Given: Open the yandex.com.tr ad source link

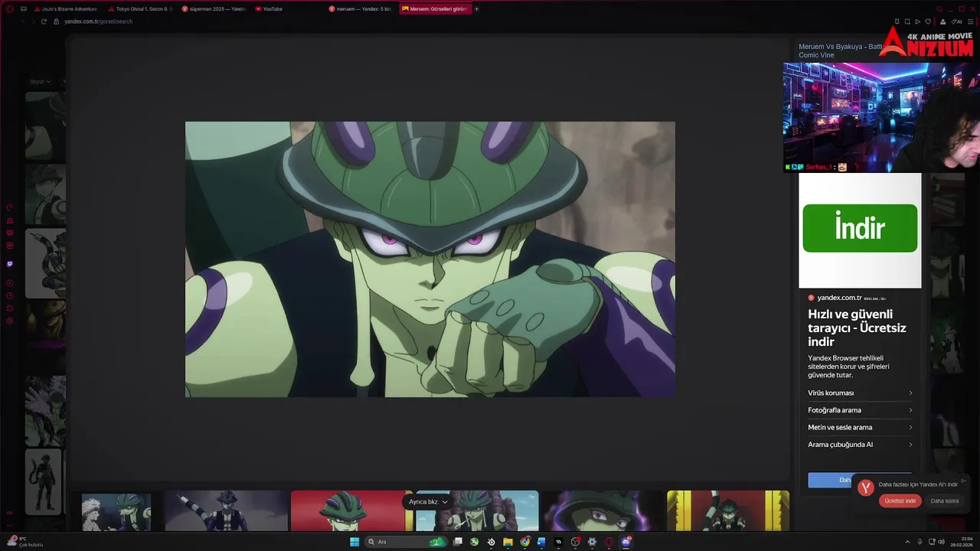Looking at the screenshot, I should (840, 298).
